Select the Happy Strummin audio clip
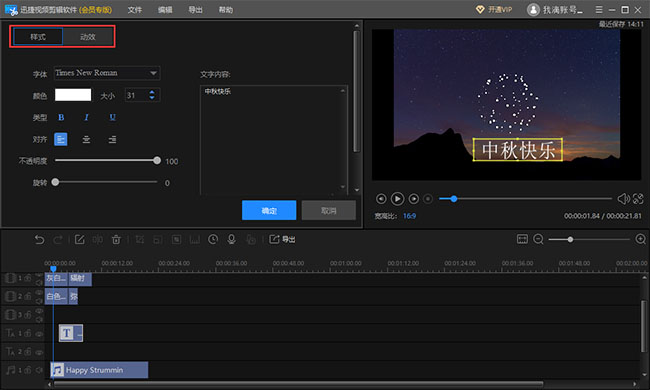This screenshot has height=390, width=650. [x=99, y=370]
